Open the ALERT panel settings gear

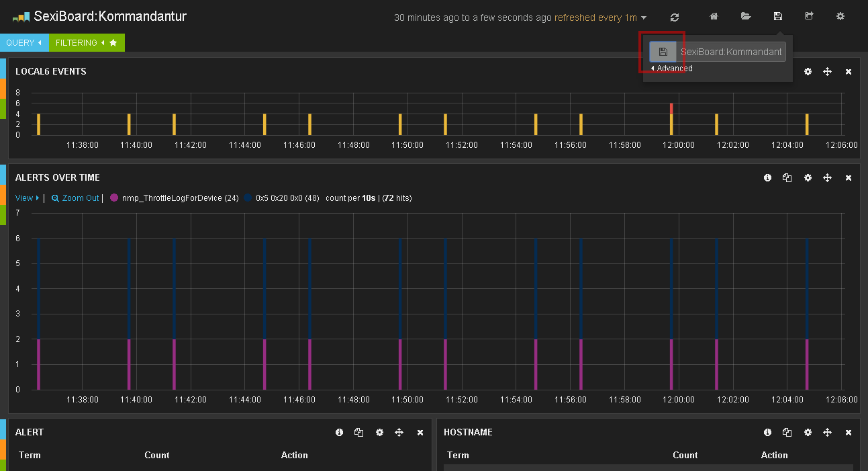click(379, 433)
